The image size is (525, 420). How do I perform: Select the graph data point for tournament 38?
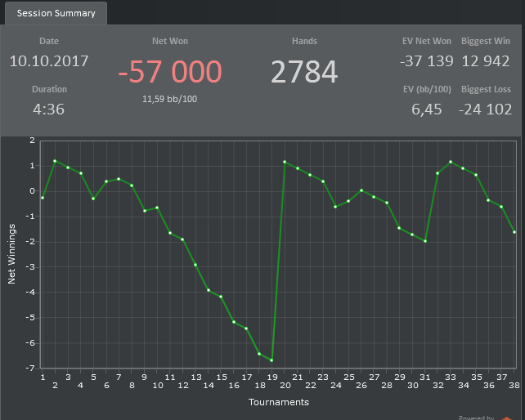coord(514,232)
